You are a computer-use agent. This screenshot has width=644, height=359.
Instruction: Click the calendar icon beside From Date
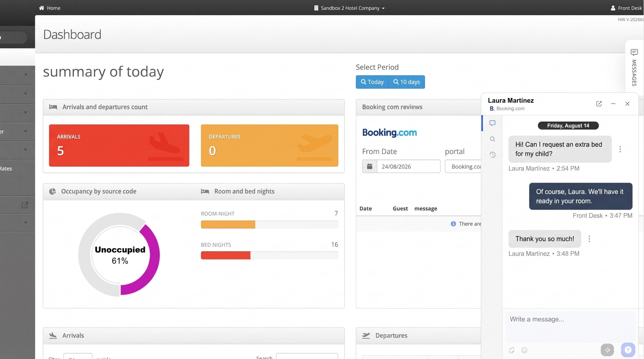tap(370, 166)
